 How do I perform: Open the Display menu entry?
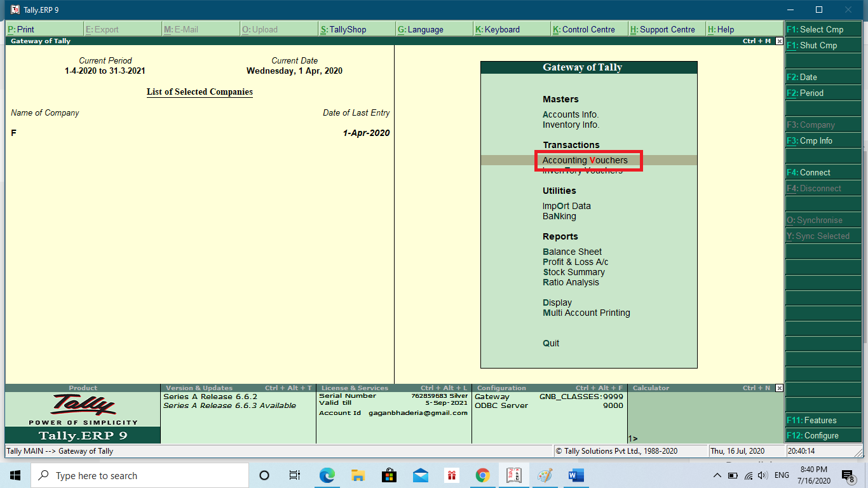557,302
